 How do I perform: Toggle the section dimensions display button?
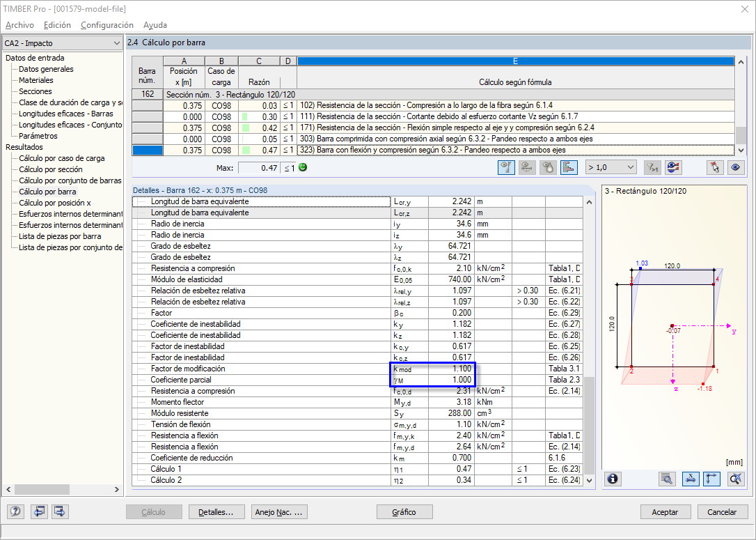pos(691,479)
